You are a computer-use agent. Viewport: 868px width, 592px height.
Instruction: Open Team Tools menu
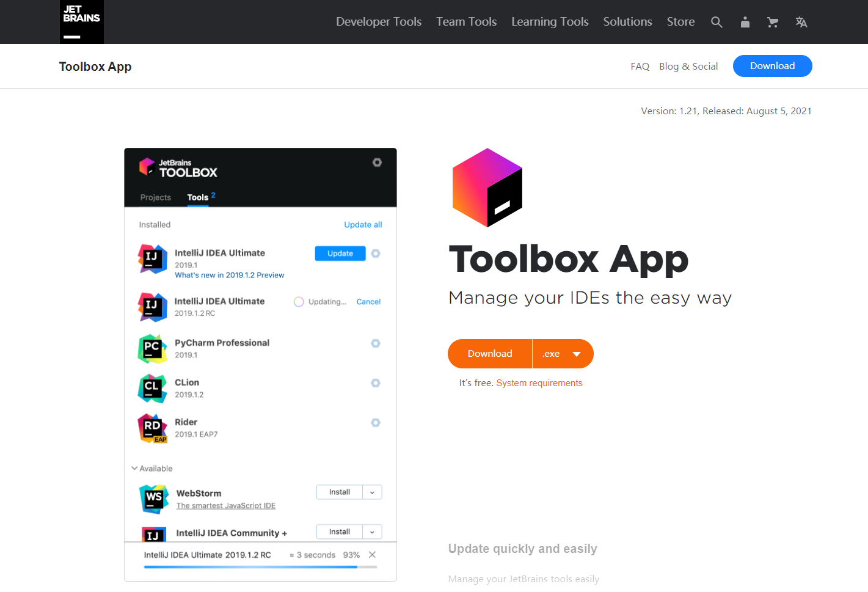pos(466,22)
